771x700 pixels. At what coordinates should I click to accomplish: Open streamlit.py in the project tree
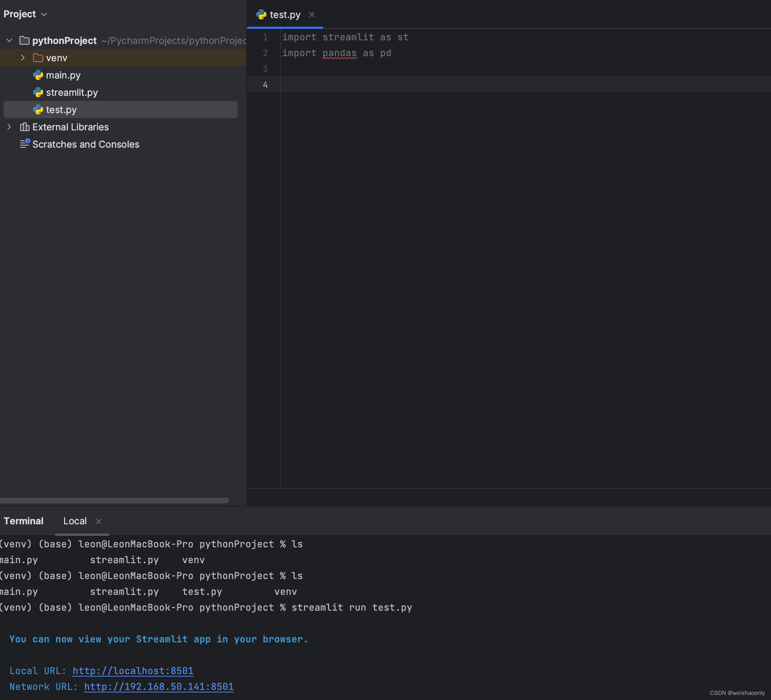pyautogui.click(x=72, y=93)
